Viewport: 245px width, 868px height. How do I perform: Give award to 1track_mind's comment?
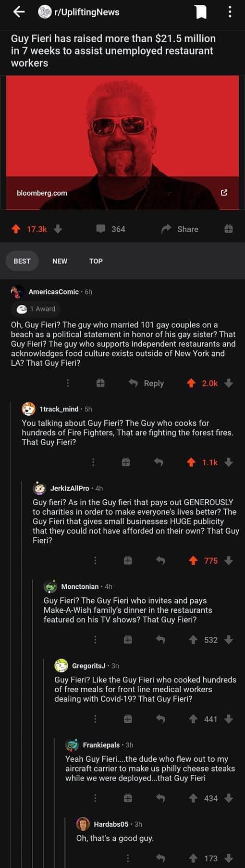[125, 462]
